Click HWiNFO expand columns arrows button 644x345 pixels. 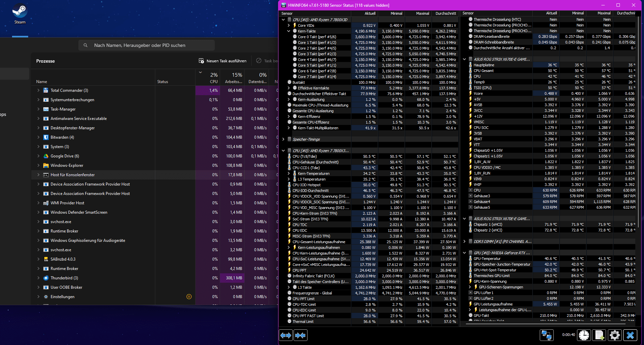coord(286,335)
